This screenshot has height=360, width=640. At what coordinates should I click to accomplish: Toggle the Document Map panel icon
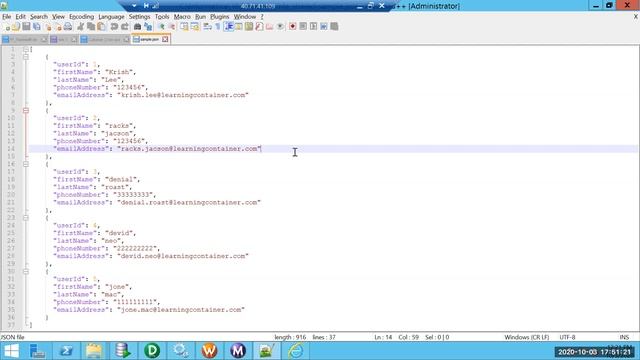click(x=249, y=27)
